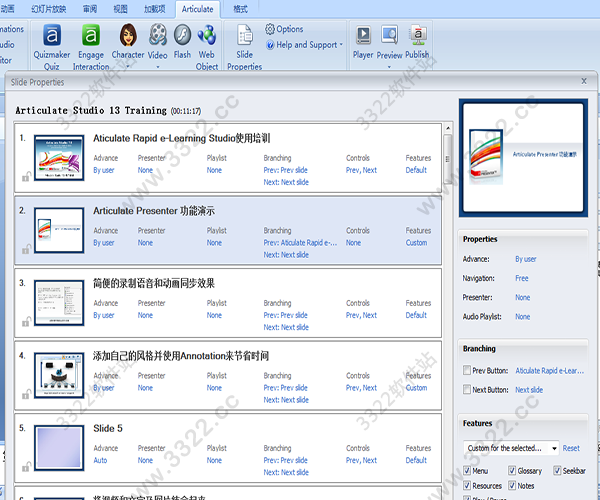This screenshot has width=600, height=500.
Task: Toggle the lock icon on slide 1
Action: pyautogui.click(x=26, y=177)
